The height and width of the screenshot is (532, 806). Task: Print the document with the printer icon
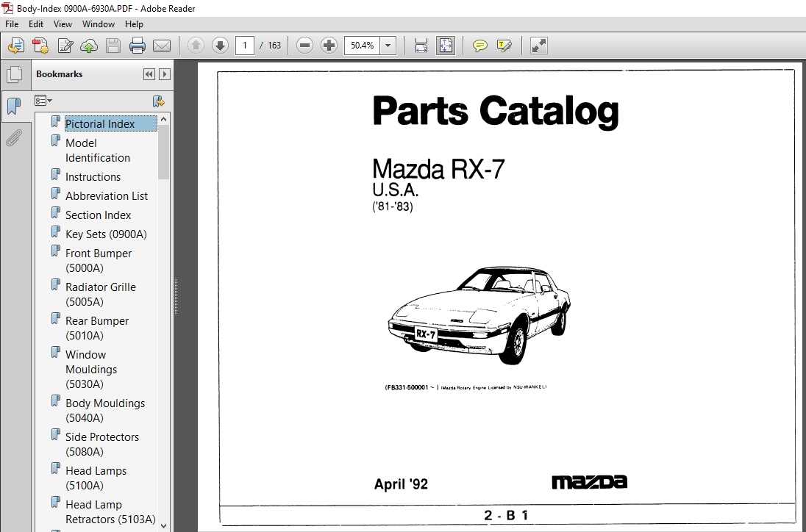coord(138,46)
